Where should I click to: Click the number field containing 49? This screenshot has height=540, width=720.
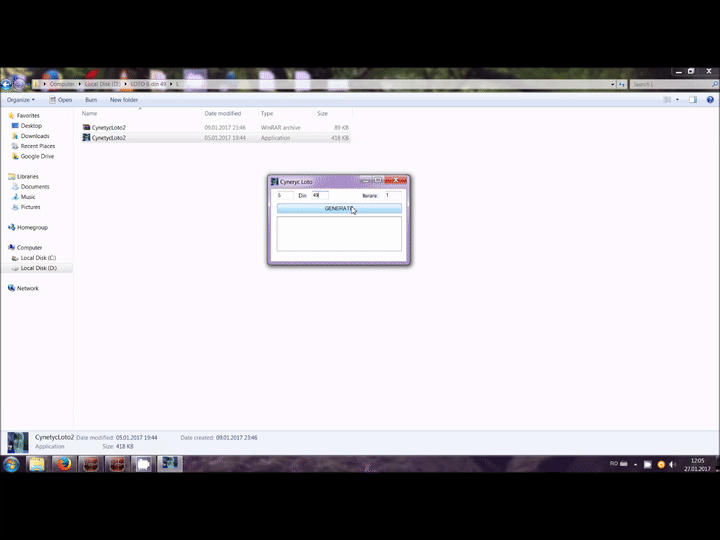click(x=319, y=196)
